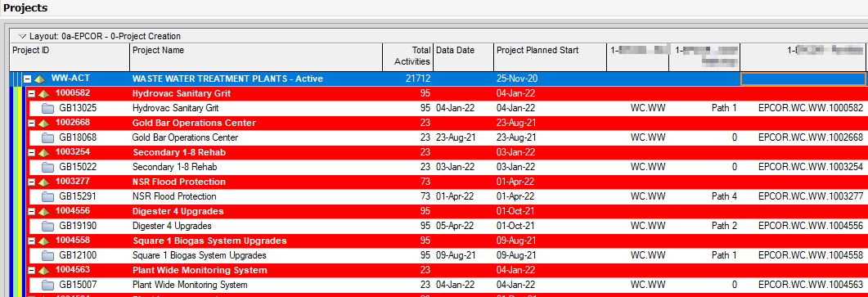This screenshot has width=868, height=297.
Task: Click the GB12100 project folder icon
Action: [x=47, y=256]
